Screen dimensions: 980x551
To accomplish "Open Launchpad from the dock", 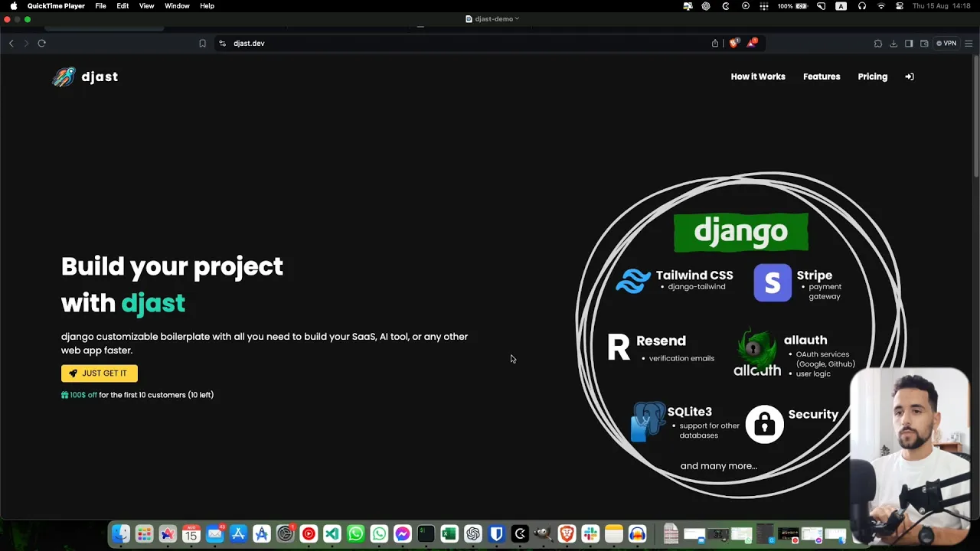I will point(144,534).
